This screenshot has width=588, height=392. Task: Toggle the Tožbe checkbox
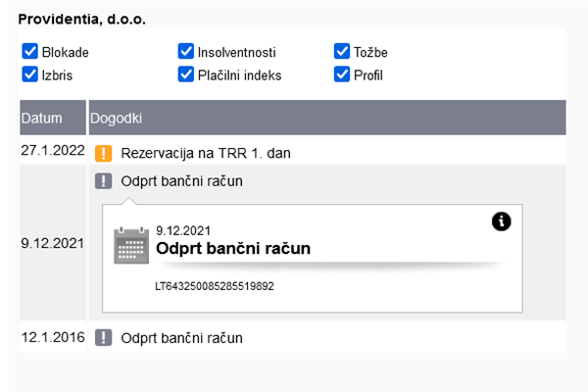tap(342, 52)
